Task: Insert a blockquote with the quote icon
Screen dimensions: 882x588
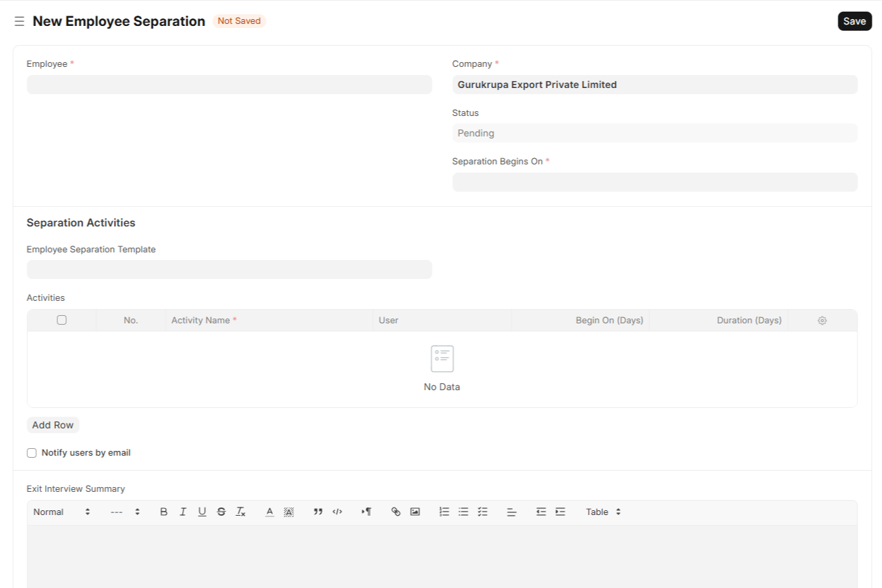Action: (x=318, y=512)
